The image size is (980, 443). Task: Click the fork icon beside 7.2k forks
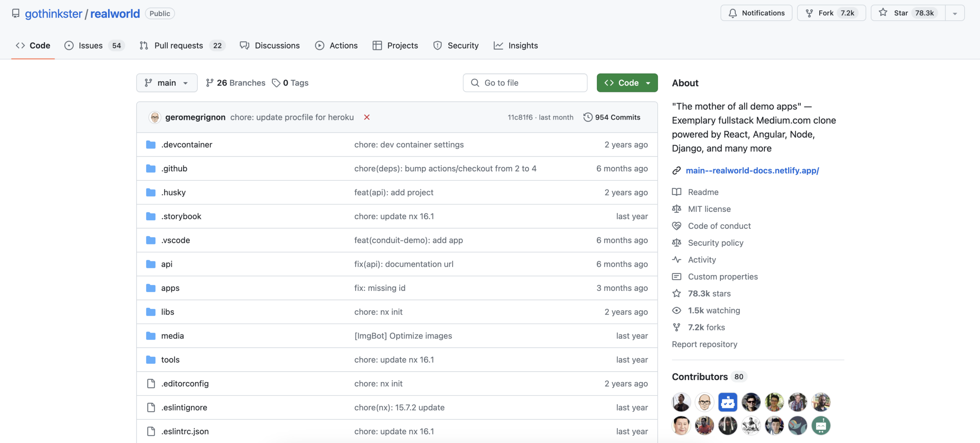tap(676, 327)
